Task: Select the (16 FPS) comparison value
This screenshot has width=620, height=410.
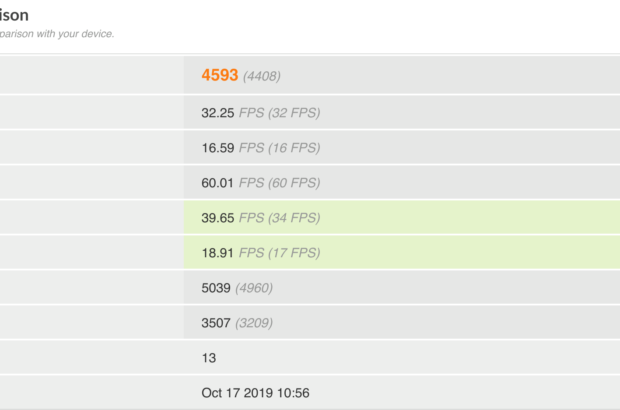Action: (295, 147)
